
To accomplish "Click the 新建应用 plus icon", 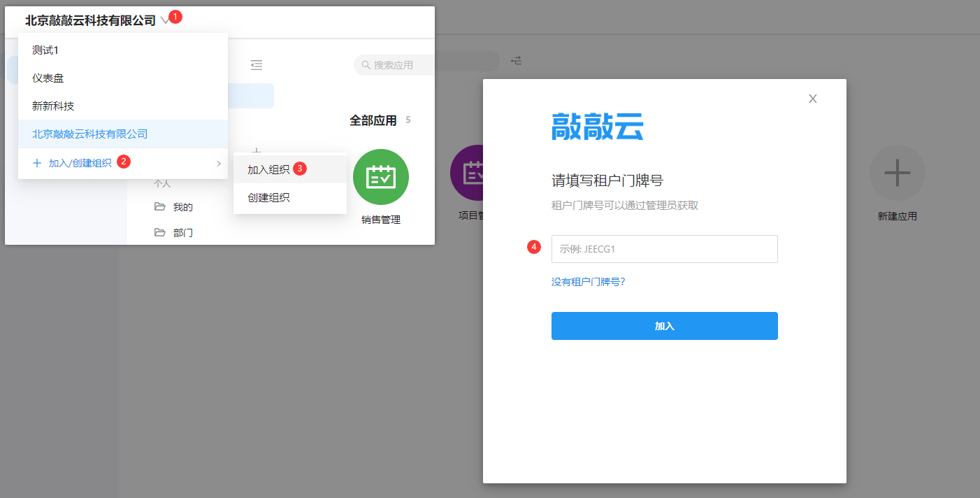I will click(x=897, y=173).
